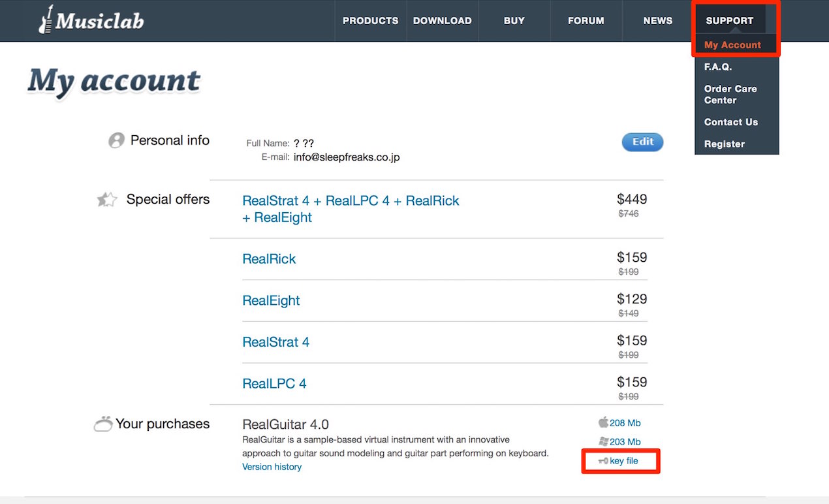Select My Account in Support dropdown

pyautogui.click(x=732, y=45)
